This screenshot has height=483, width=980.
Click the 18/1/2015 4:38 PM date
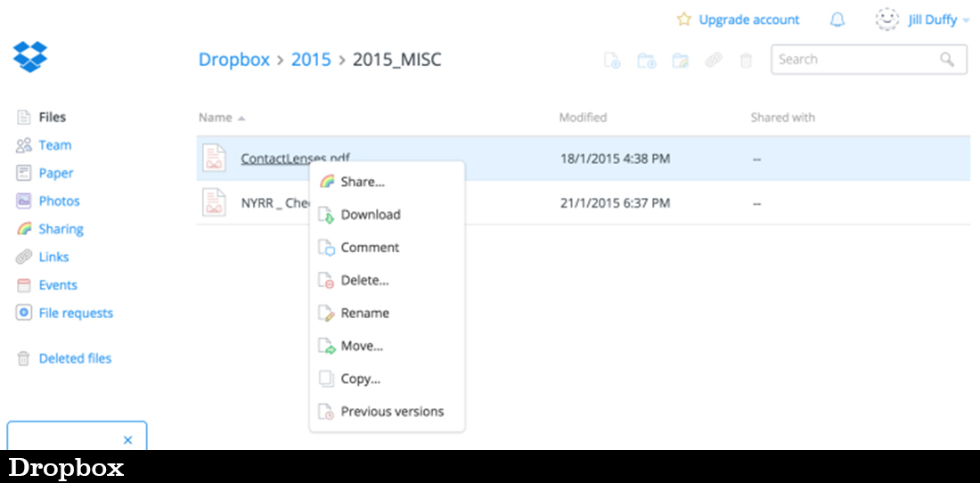[x=615, y=159]
